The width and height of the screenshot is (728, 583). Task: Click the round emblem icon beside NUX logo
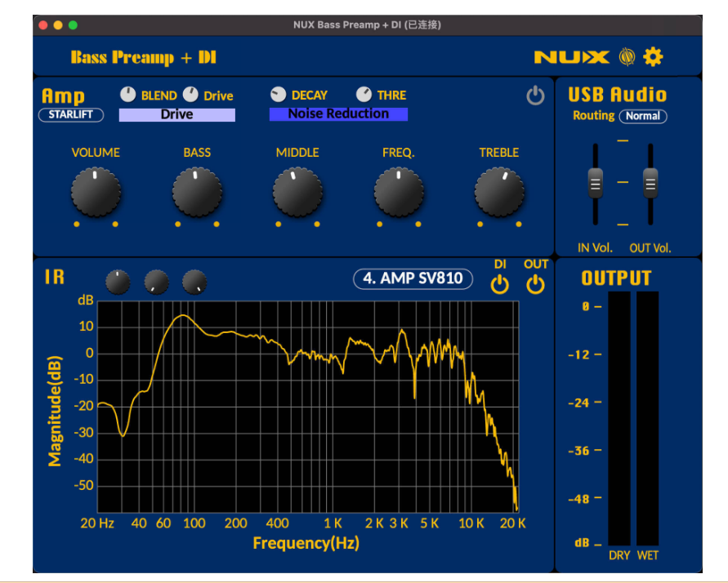pyautogui.click(x=627, y=56)
